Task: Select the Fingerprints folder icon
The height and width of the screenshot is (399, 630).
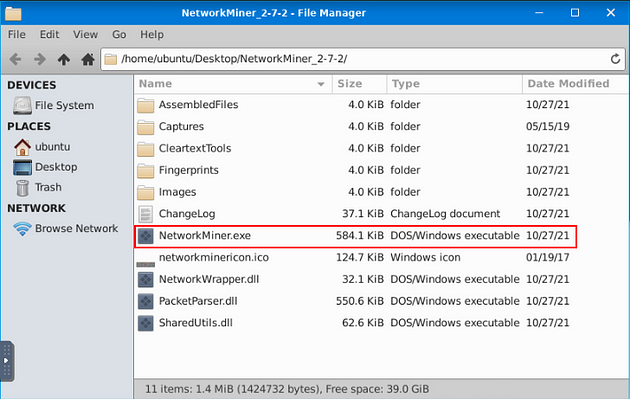Action: (145, 170)
